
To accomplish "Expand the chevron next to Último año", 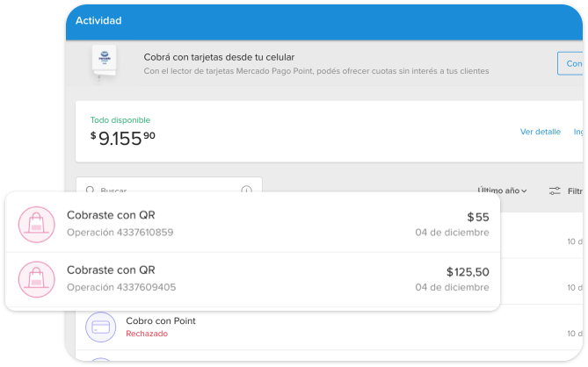I will point(524,191).
